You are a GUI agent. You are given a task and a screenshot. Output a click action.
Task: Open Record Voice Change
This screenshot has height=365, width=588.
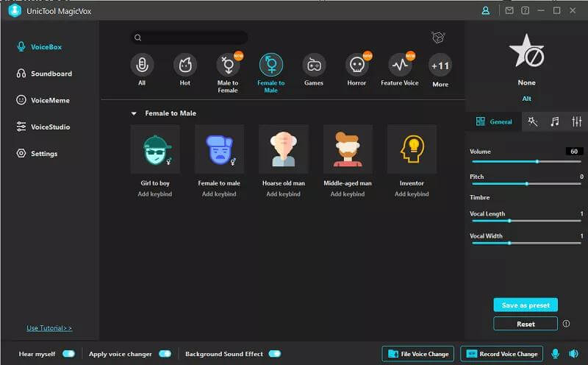pos(502,354)
